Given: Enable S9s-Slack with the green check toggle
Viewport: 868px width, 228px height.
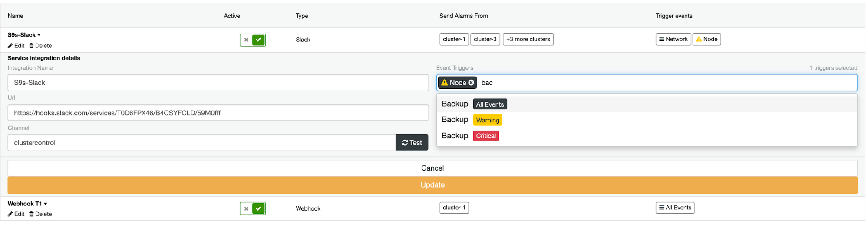Looking at the screenshot, I should pos(258,40).
